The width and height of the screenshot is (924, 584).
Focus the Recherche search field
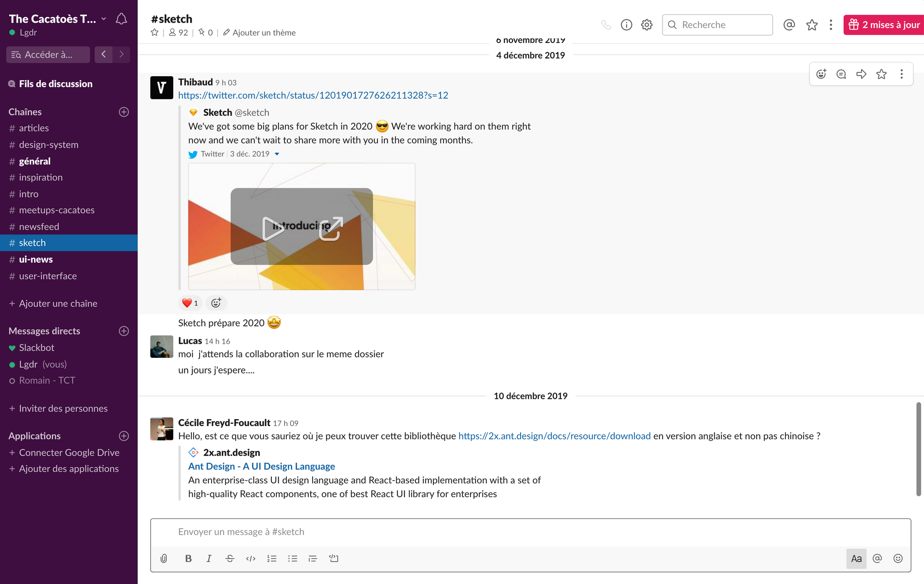(717, 25)
